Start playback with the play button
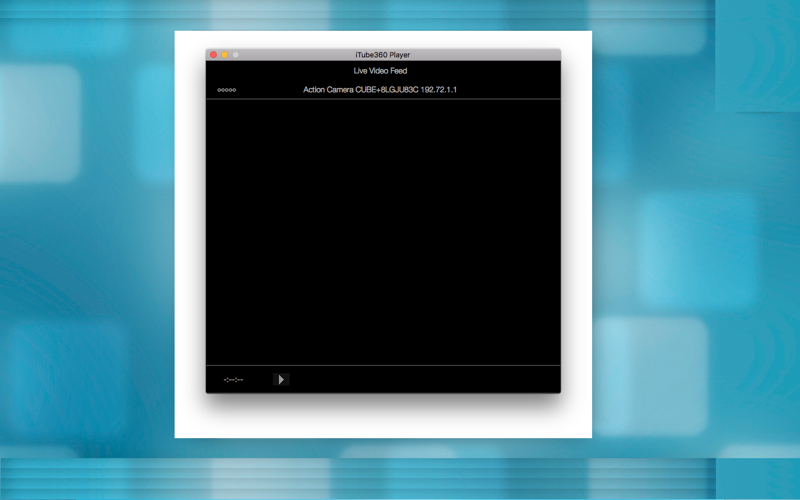The width and height of the screenshot is (800, 500). 281,379
